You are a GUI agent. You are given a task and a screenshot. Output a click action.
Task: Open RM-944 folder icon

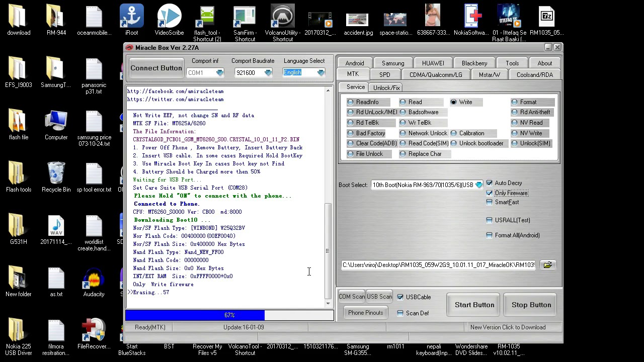tap(56, 20)
